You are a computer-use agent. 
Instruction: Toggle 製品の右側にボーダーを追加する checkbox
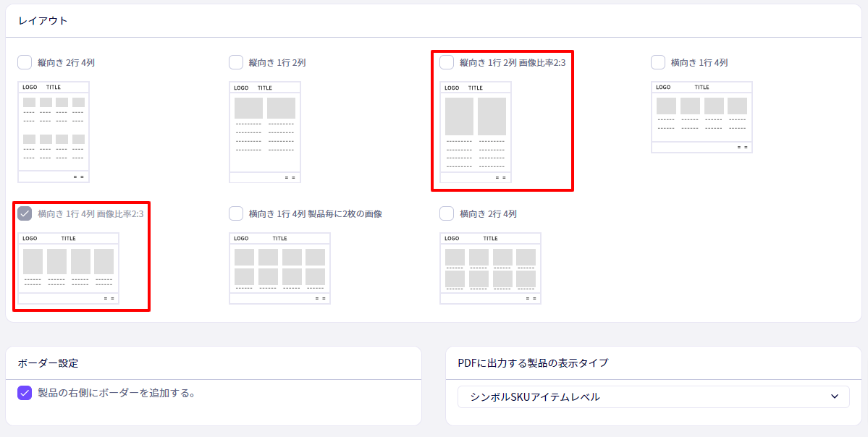pos(25,394)
